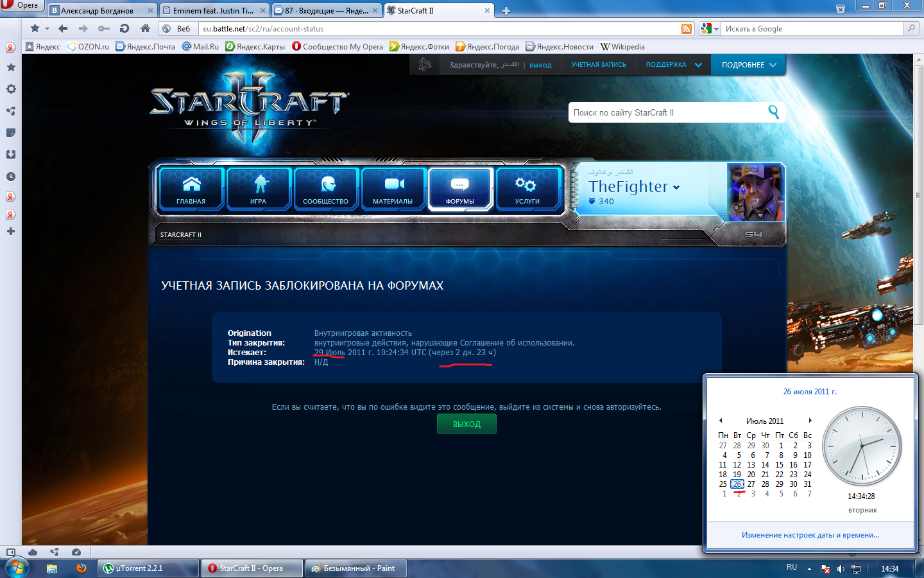The height and width of the screenshot is (578, 924).
Task: Click the Июль 2011 calendar header
Action: point(765,421)
